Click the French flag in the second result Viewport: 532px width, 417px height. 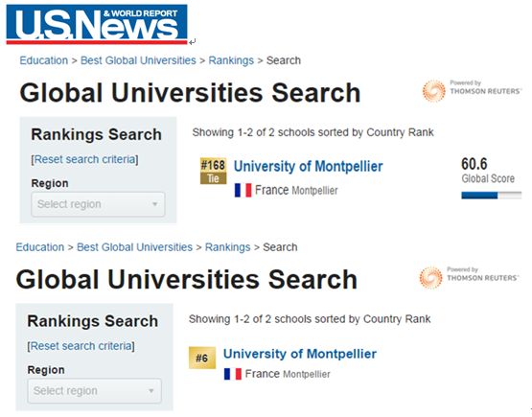click(x=233, y=374)
